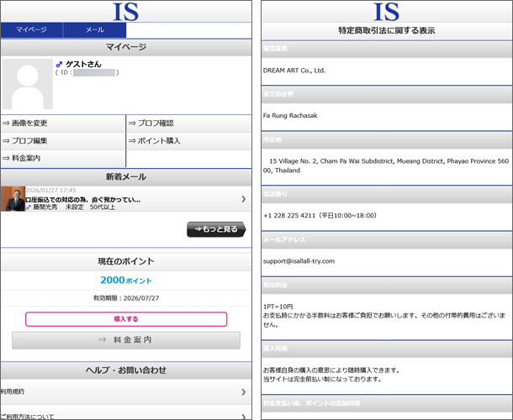This screenshot has height=420, width=513.
Task: Click sender photo thumbnail in new mail
Action: point(13,199)
